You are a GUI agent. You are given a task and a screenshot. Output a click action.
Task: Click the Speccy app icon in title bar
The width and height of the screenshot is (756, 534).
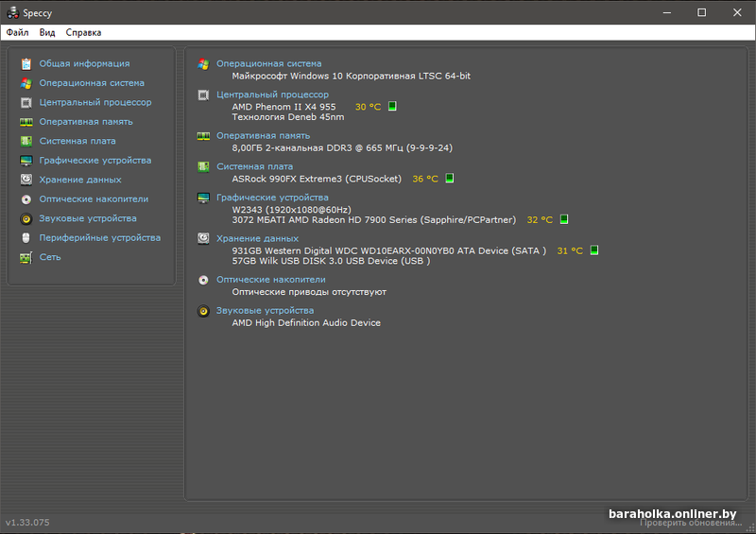tap(12, 12)
